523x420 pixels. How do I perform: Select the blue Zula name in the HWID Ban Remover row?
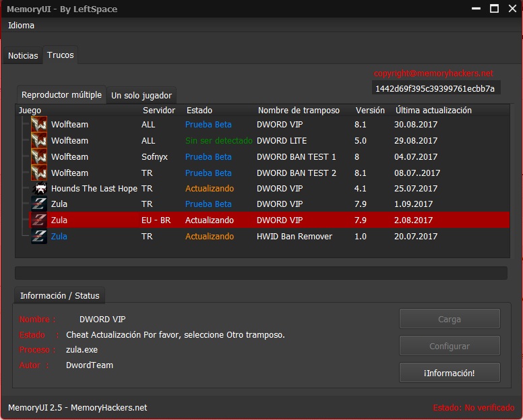(59, 236)
